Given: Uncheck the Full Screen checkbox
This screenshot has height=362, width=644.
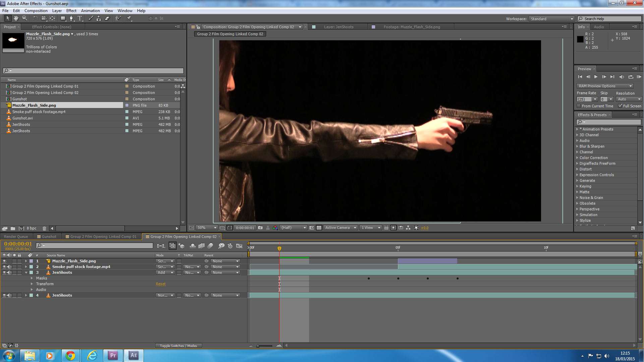Looking at the screenshot, I should click(x=620, y=106).
